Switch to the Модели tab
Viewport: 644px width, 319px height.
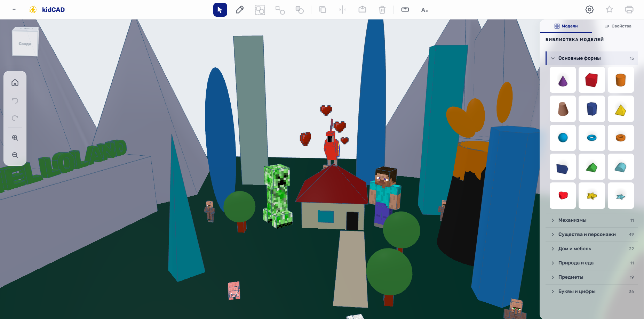pos(566,26)
